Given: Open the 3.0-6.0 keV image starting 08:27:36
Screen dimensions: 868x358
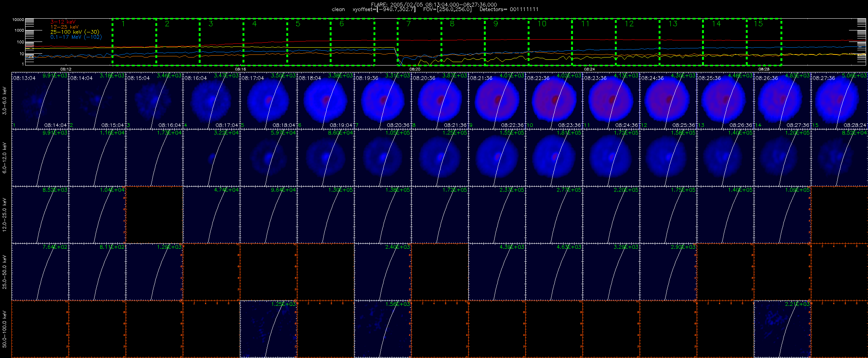Looking at the screenshot, I should click(839, 101).
